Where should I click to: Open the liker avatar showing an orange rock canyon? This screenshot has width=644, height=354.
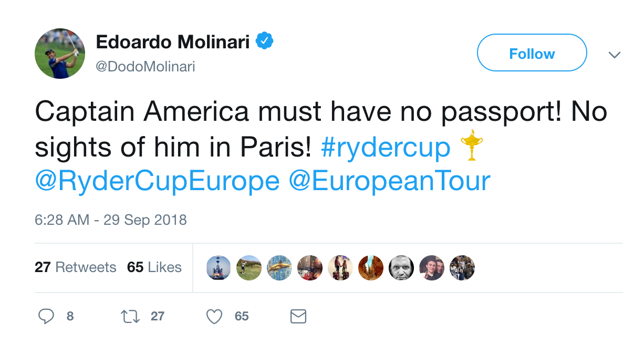click(x=371, y=268)
